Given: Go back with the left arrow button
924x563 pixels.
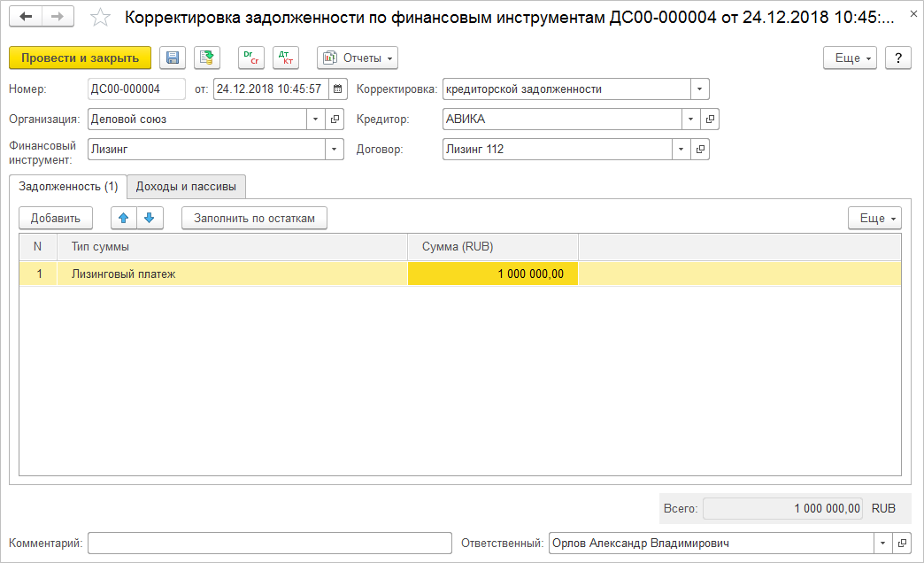Looking at the screenshot, I should pos(26,17).
